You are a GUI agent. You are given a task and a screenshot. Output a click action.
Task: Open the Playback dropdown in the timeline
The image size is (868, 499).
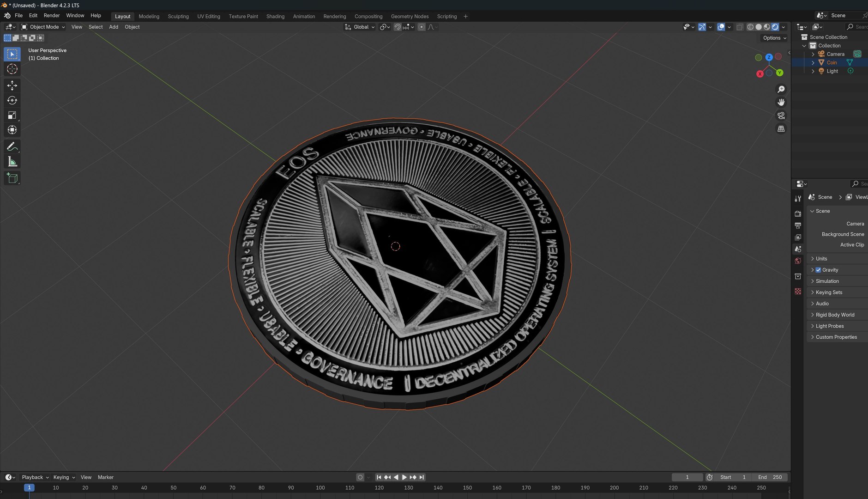click(35, 477)
